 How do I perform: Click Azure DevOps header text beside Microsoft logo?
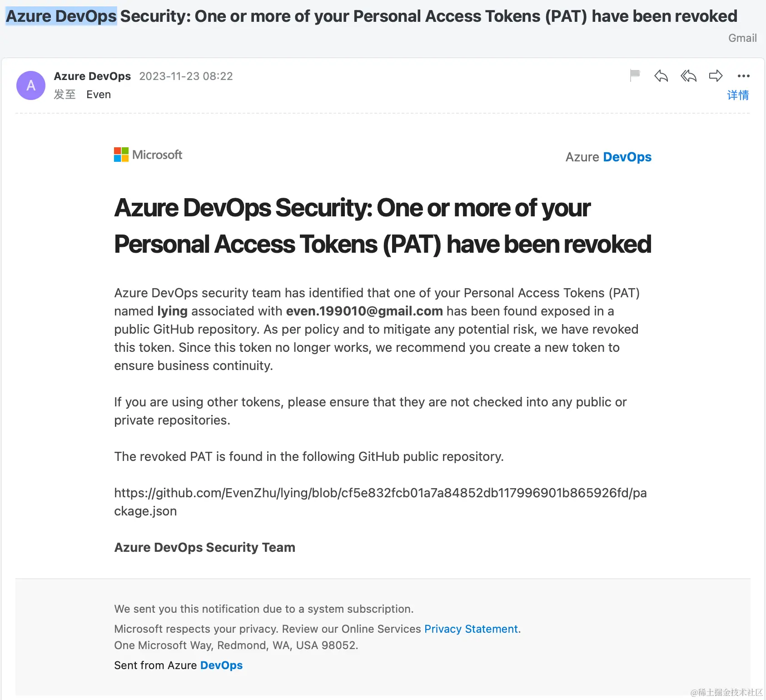tap(608, 157)
